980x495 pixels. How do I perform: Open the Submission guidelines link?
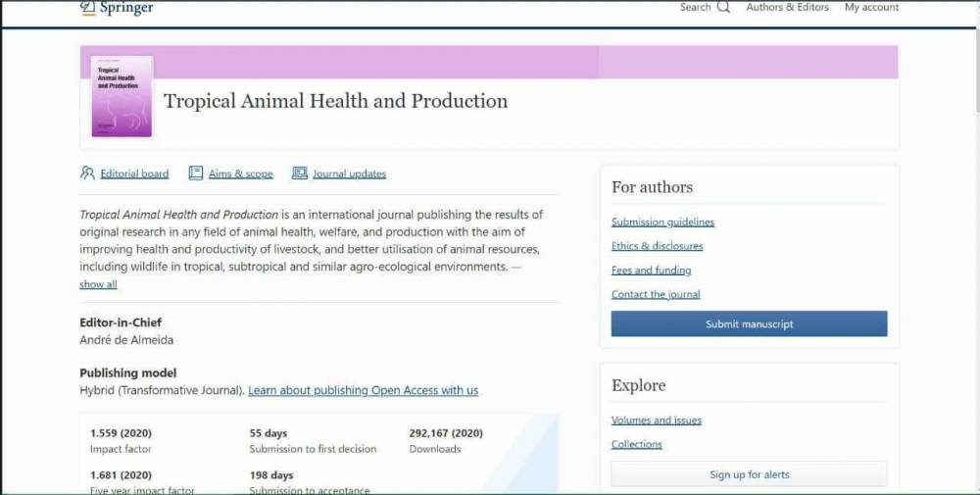tap(662, 223)
